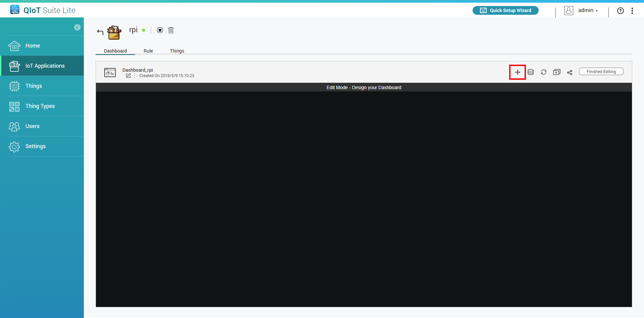The height and width of the screenshot is (318, 644).
Task: Delete rpi application with trash icon
Action: 171,30
